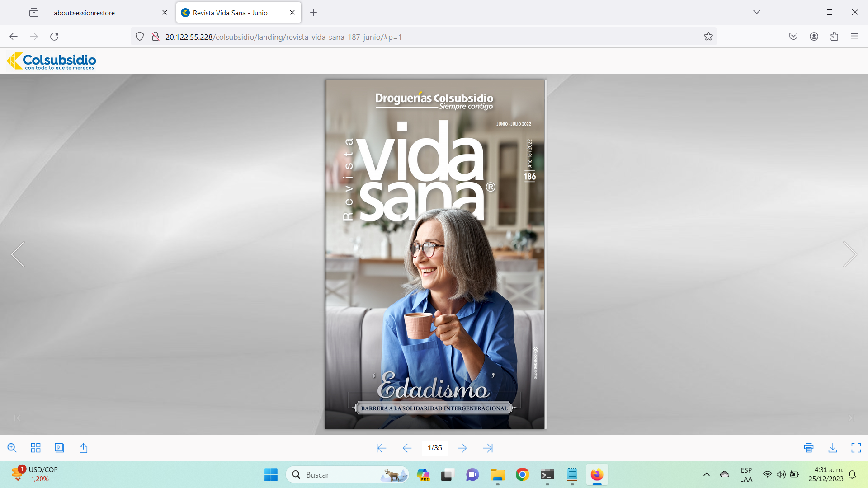Jump to the last page
The height and width of the screenshot is (488, 868).
[x=488, y=448]
